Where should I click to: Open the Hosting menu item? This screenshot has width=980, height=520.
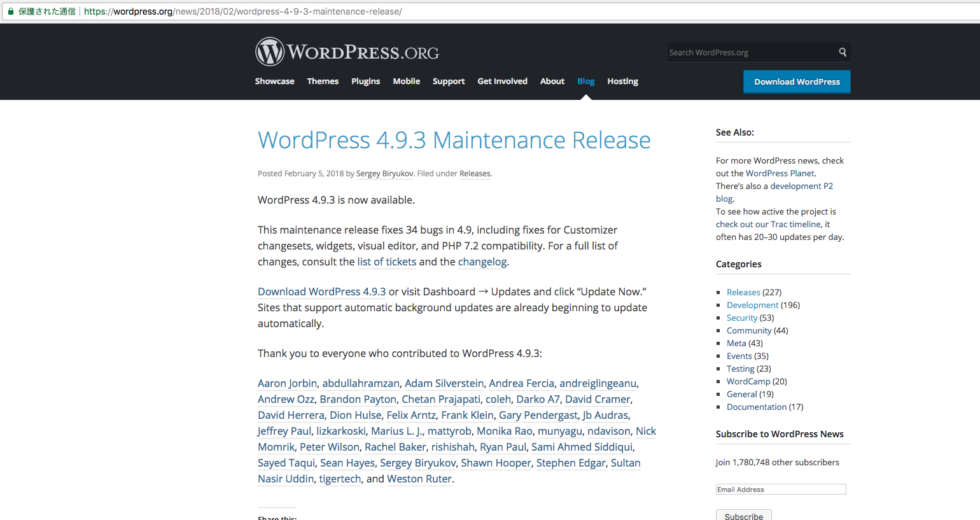(x=622, y=81)
